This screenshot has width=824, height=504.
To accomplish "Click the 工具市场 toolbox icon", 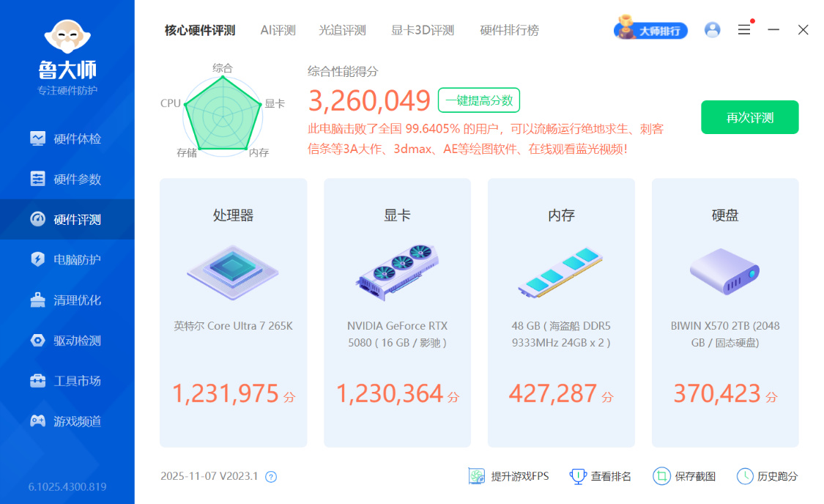I will pos(38,380).
